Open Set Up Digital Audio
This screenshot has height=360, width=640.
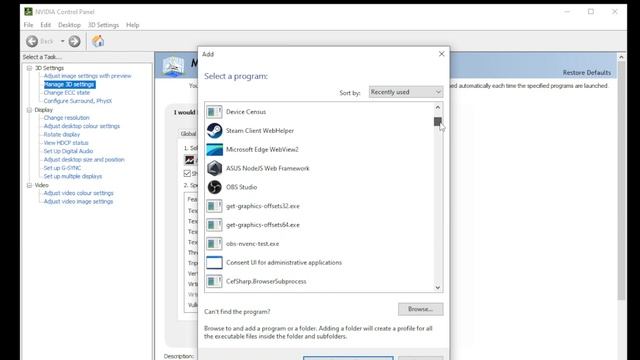(68, 151)
